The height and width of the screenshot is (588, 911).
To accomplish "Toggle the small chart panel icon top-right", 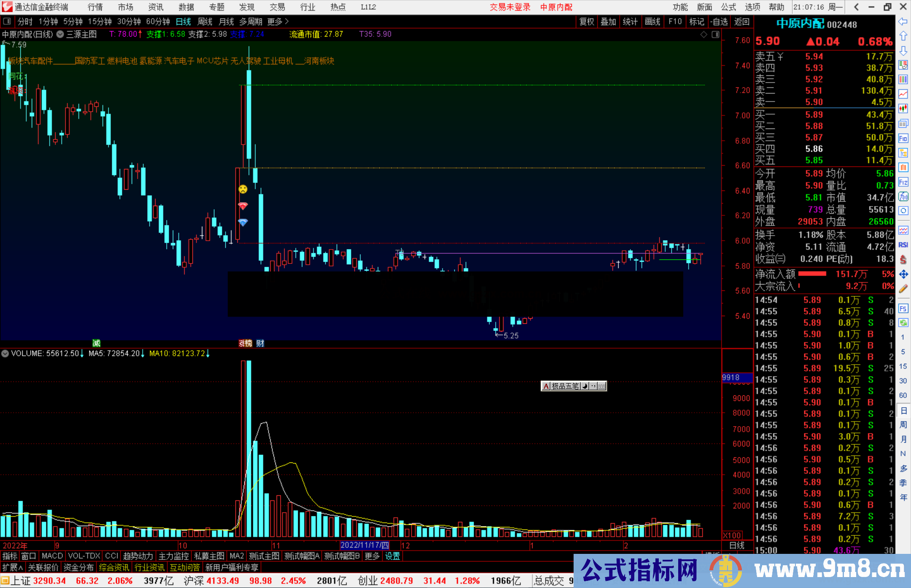I will pyautogui.click(x=715, y=35).
